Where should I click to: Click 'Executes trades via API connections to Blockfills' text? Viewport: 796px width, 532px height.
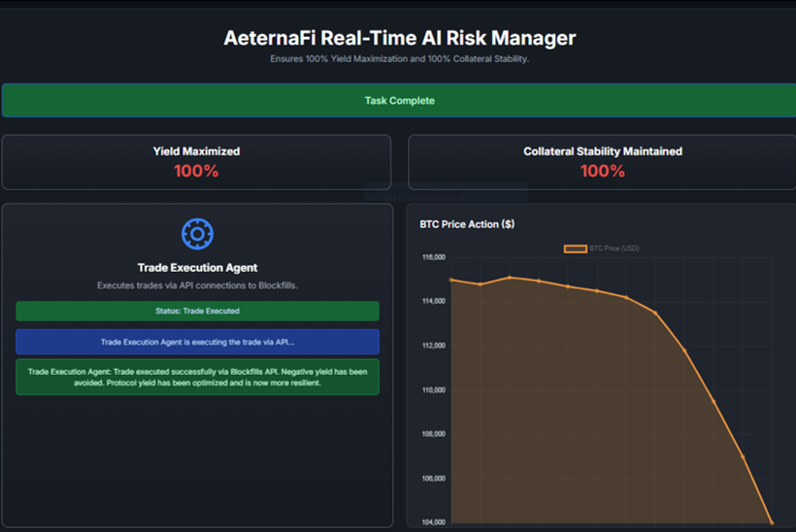click(x=197, y=285)
